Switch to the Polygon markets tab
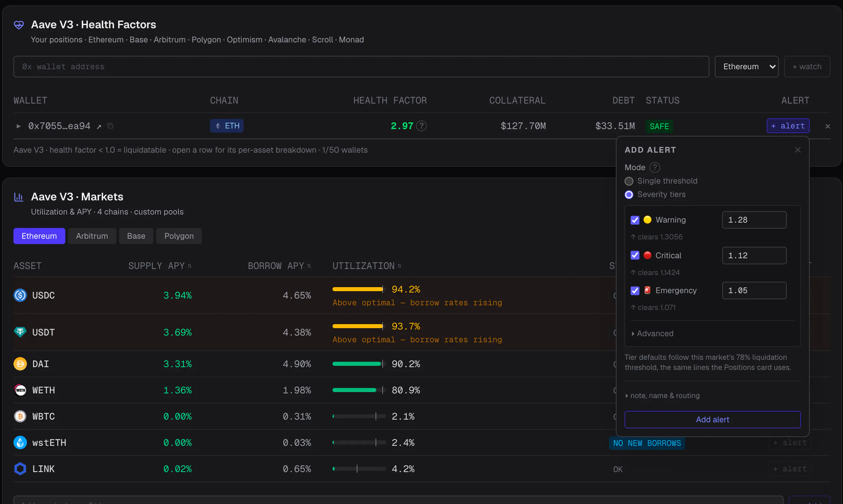This screenshot has height=504, width=843. [x=179, y=236]
